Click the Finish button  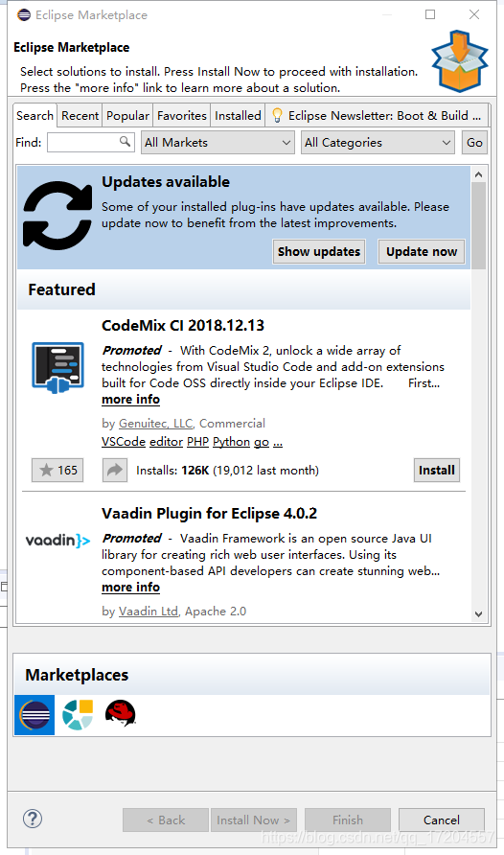[x=348, y=820]
